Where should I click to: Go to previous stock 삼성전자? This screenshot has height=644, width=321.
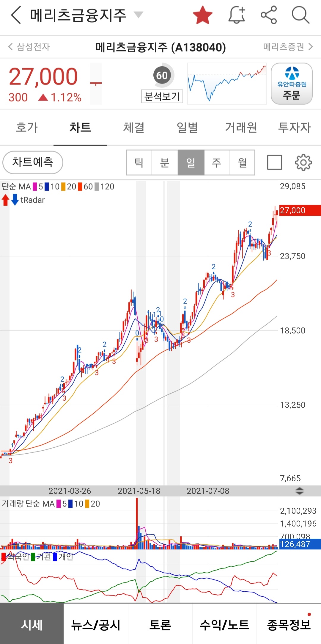point(29,47)
